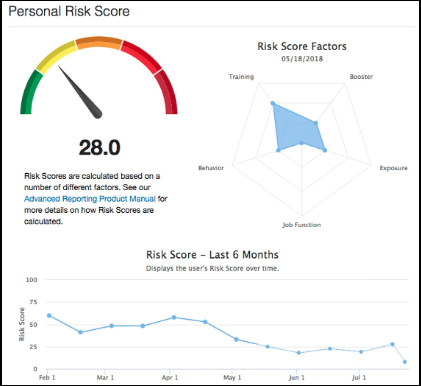Click the Jun 1 x-axis label
The width and height of the screenshot is (421, 386).
point(296,378)
